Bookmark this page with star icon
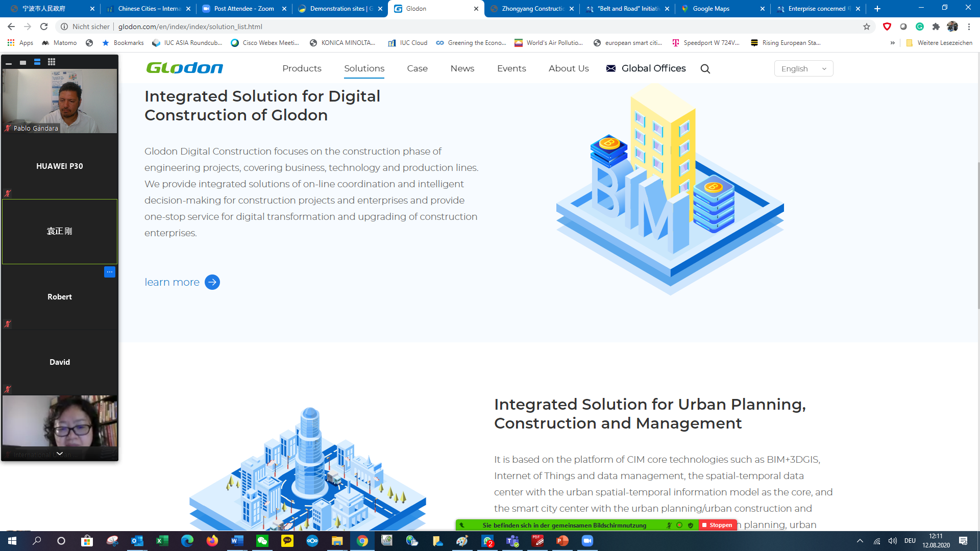This screenshot has height=551, width=980. [867, 27]
